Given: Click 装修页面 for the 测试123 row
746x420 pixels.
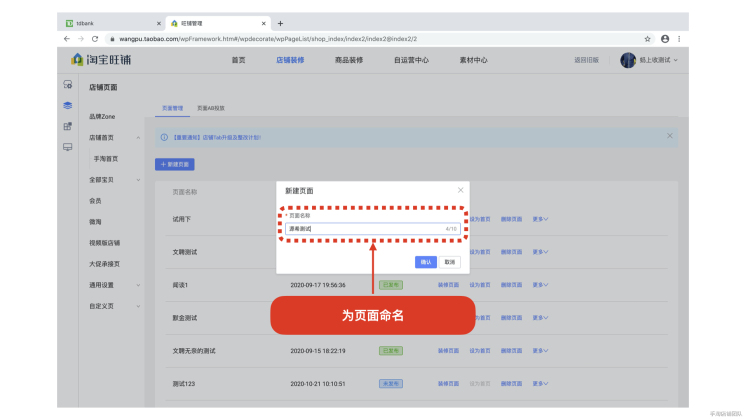Looking at the screenshot, I should point(448,383).
